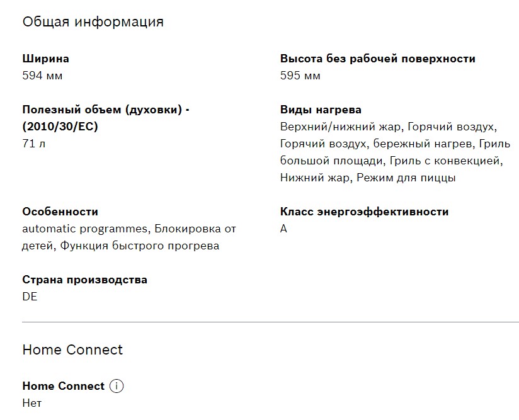Click the Класс энергоэффективности label
This screenshot has width=519, height=420.
click(x=364, y=212)
